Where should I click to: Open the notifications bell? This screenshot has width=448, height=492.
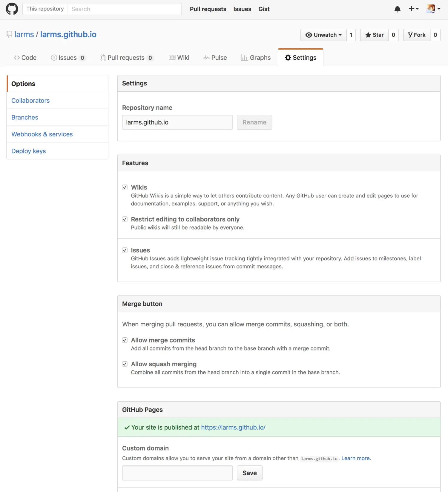397,9
